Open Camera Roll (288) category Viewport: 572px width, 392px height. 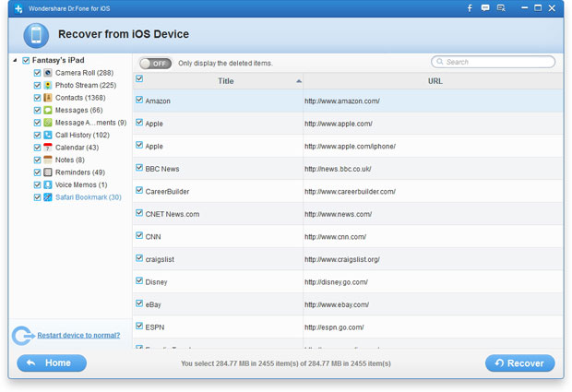84,73
